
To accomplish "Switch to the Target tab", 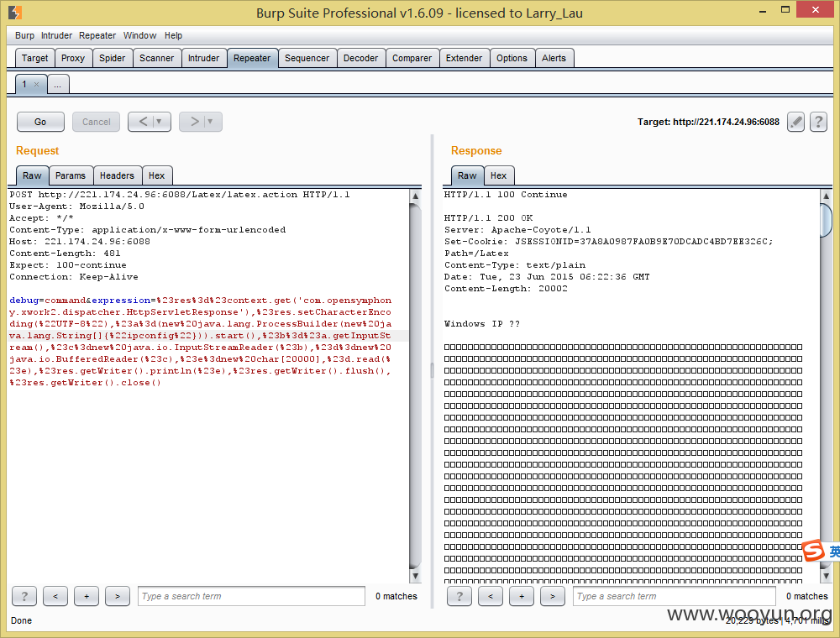I will click(x=34, y=58).
